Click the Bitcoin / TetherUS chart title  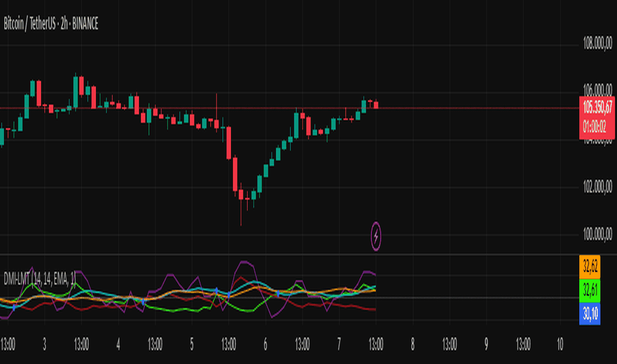tap(51, 24)
